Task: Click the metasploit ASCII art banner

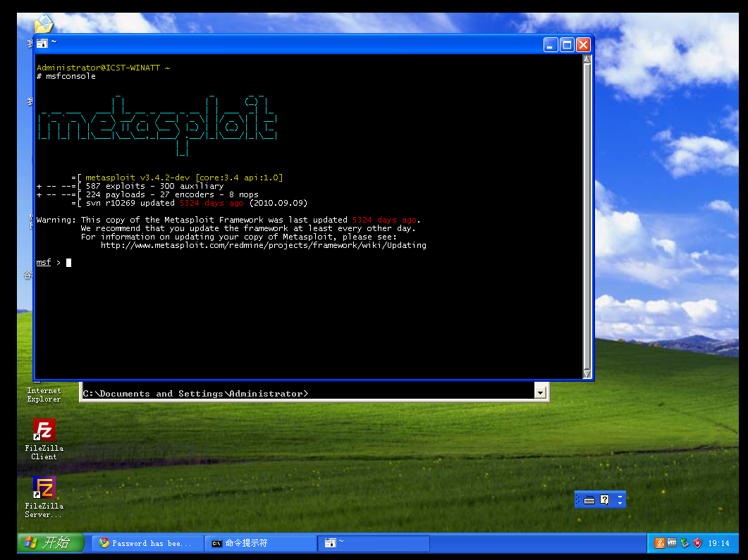Action: 157,125
